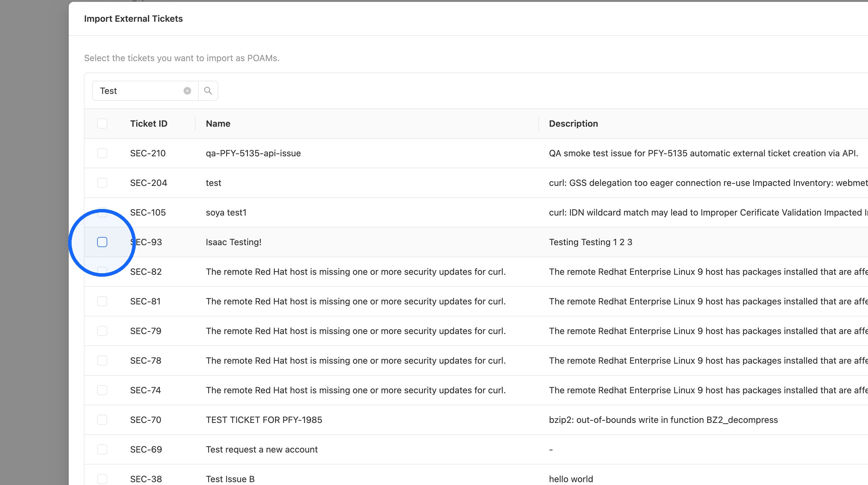The width and height of the screenshot is (868, 485).
Task: Click TEST TICKET FOR PFY-1985 name
Action: point(264,420)
